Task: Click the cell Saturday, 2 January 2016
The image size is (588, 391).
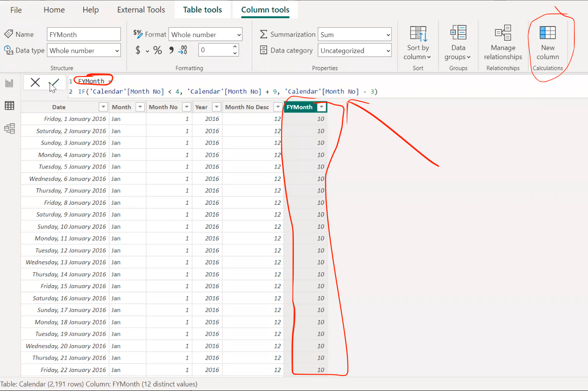Action: click(65, 131)
